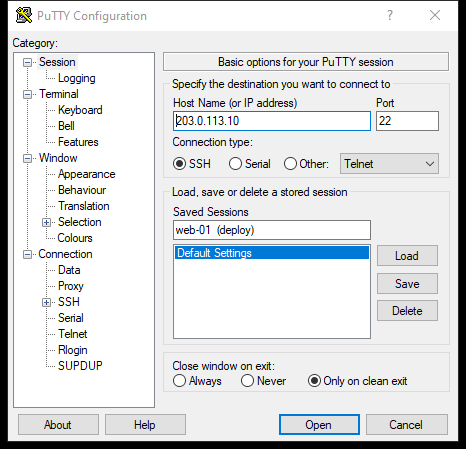Open the Window category
Viewport: 466px width, 449px height.
[58, 158]
